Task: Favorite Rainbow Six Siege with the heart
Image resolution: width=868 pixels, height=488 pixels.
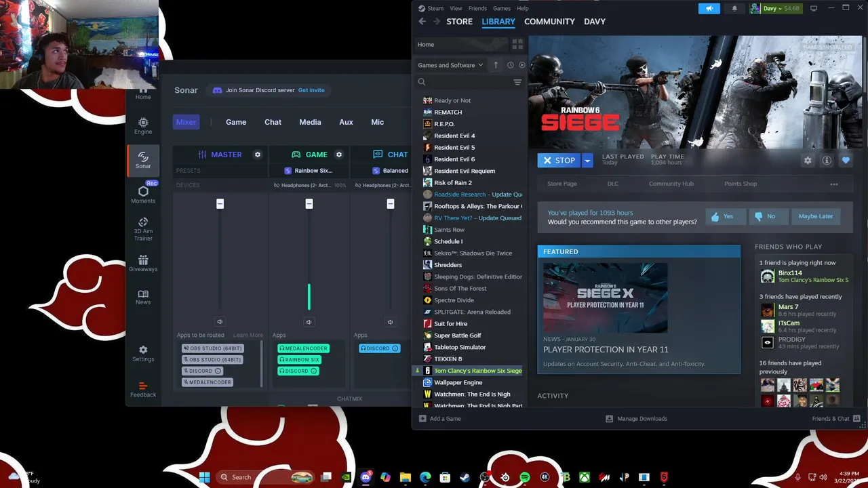Action: pos(846,161)
